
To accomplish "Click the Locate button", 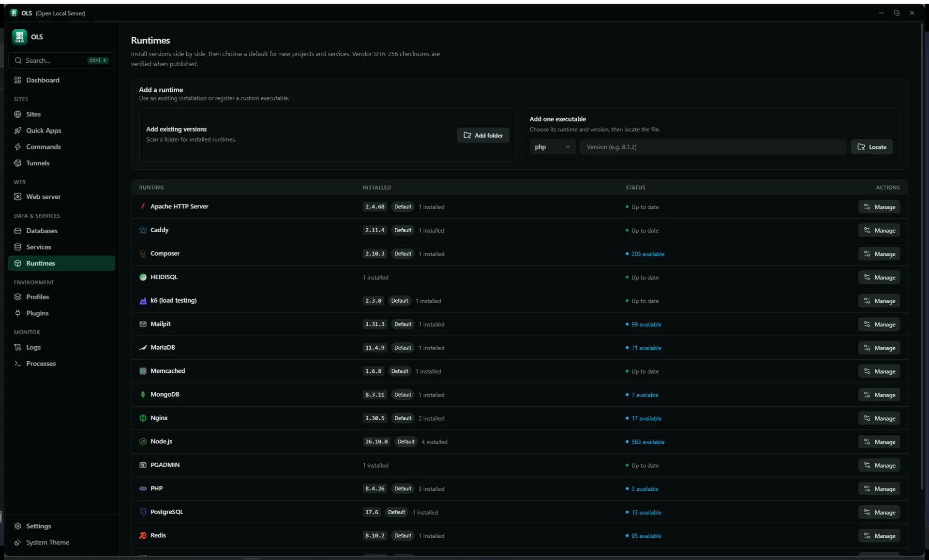I will pyautogui.click(x=872, y=147).
